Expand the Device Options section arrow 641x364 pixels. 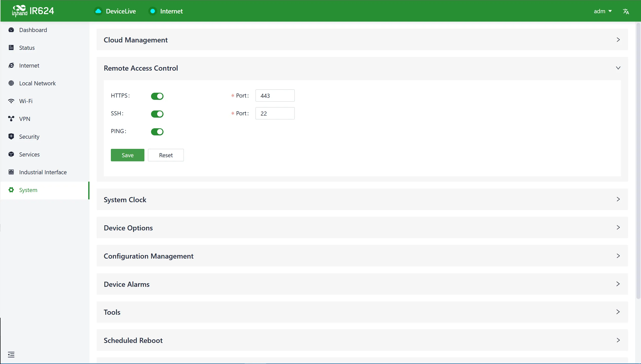coord(618,228)
